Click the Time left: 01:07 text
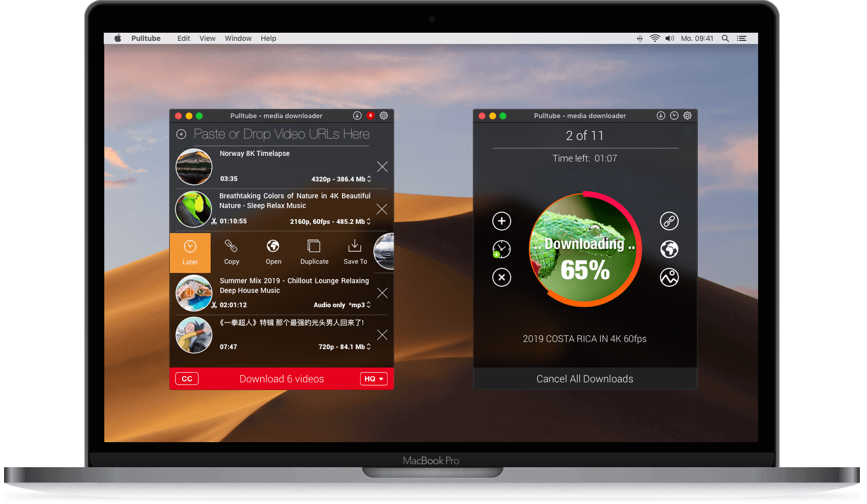Image resolution: width=867 pixels, height=504 pixels. click(x=585, y=158)
